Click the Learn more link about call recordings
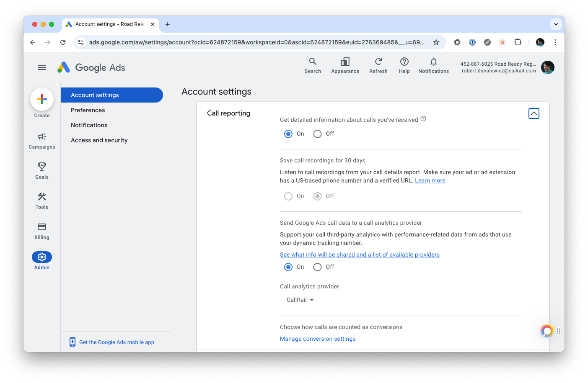The image size is (588, 383). pos(430,180)
